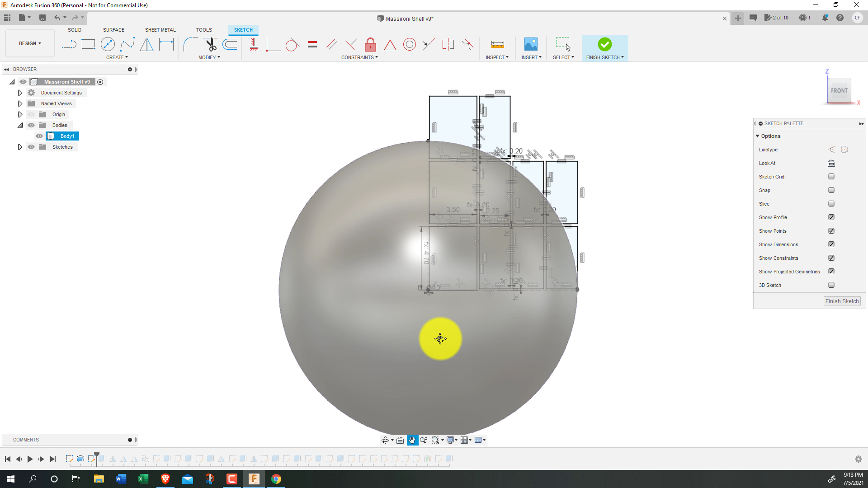Hide Body1 using its eye icon
Screen dimensions: 868x488
click(39, 136)
